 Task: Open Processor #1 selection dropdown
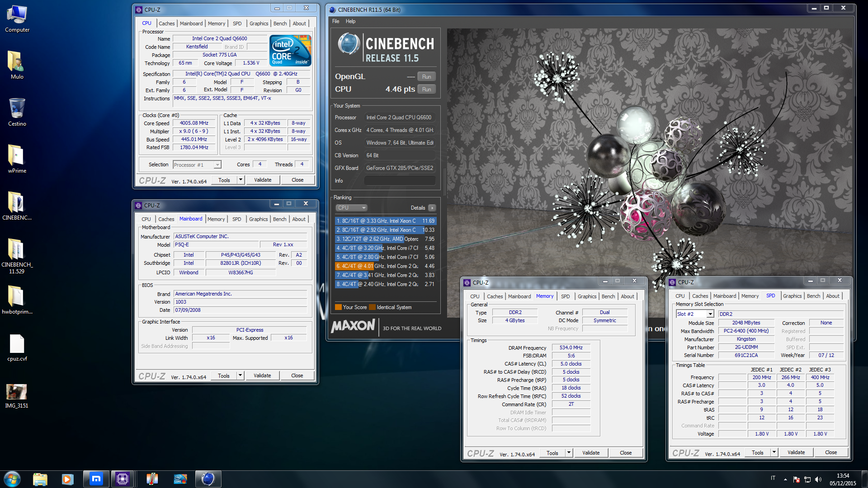(197, 165)
